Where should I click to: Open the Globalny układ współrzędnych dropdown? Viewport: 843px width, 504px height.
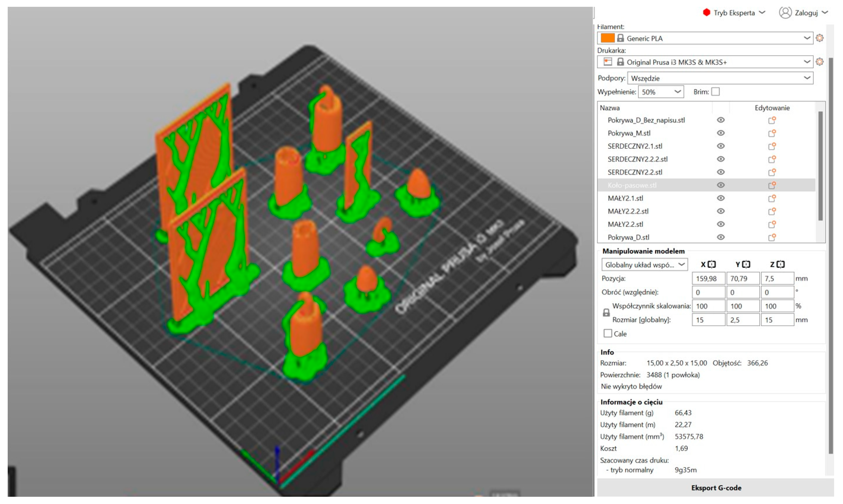click(x=644, y=264)
